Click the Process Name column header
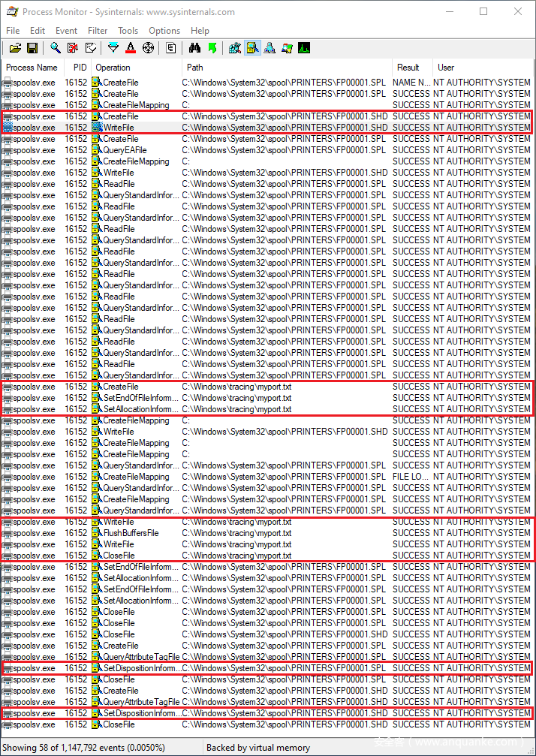The height and width of the screenshot is (756, 536). 32,68
